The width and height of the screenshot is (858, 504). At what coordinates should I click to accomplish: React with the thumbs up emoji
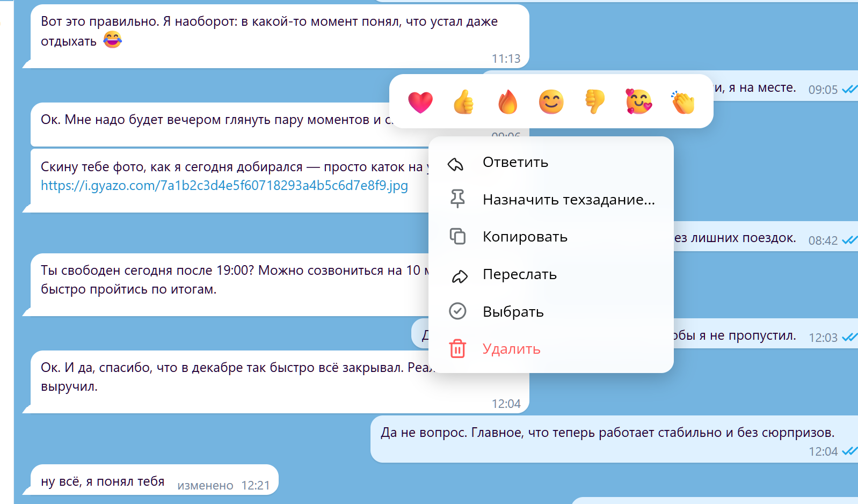(x=464, y=102)
